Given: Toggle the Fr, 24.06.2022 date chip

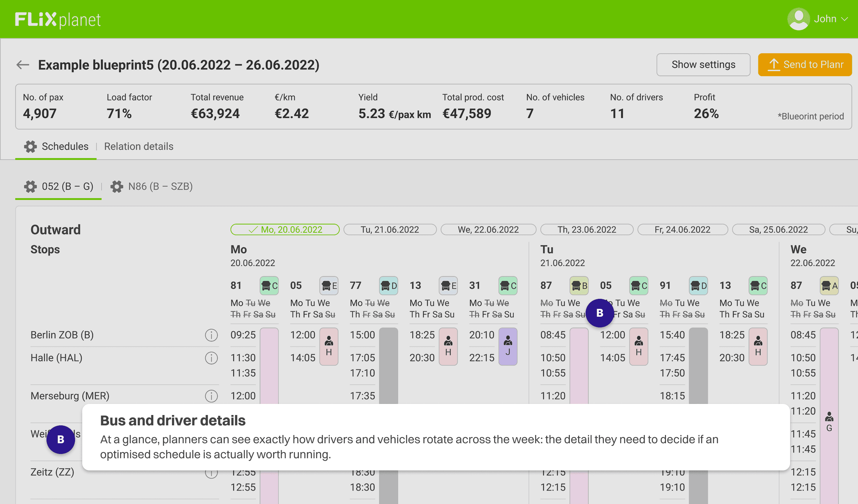Looking at the screenshot, I should pyautogui.click(x=682, y=229).
